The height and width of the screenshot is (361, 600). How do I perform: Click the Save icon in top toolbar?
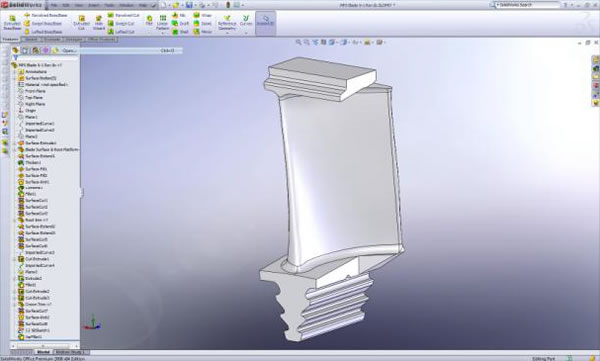point(189,5)
